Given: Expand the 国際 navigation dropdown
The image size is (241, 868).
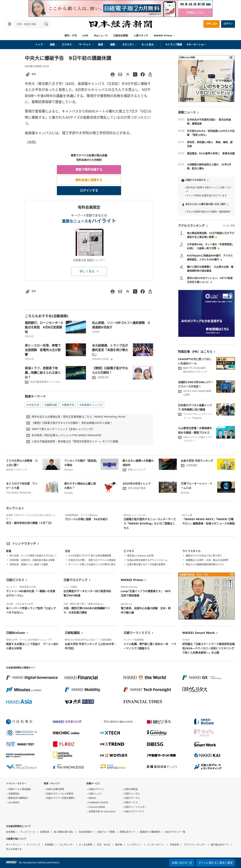Looking at the screenshot, I should pyautogui.click(x=114, y=44).
